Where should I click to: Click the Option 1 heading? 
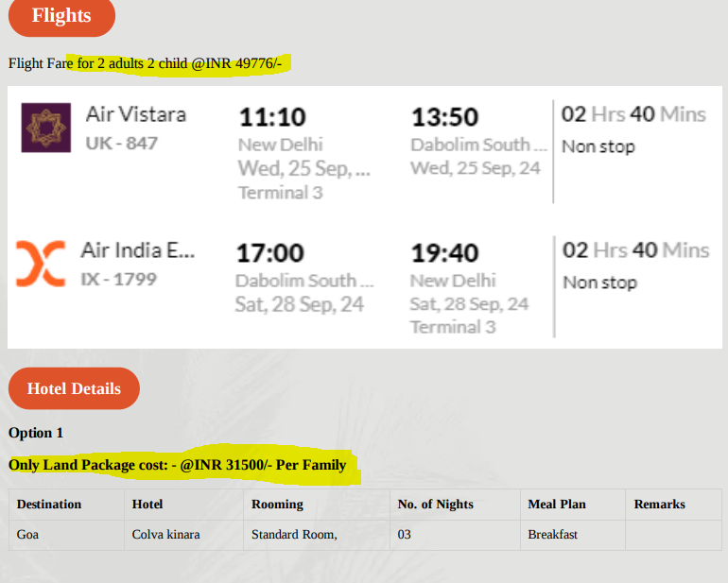coord(36,433)
